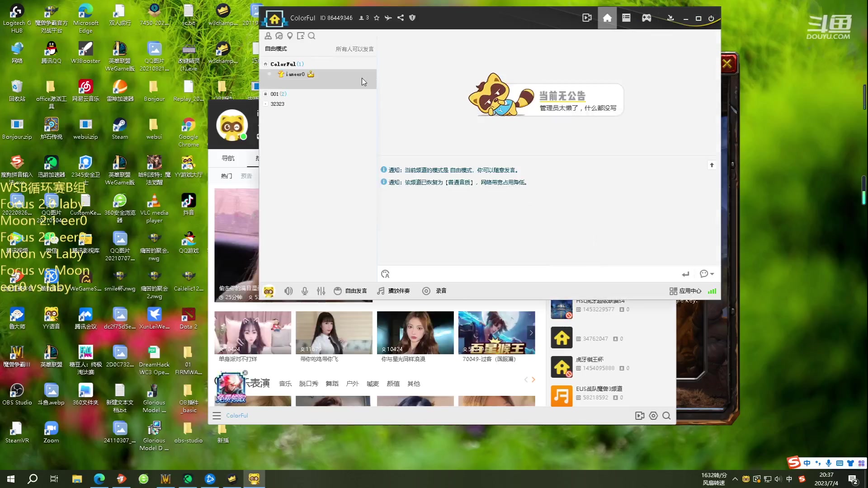
Task: Open the audio mixer settings icon
Action: (321, 291)
